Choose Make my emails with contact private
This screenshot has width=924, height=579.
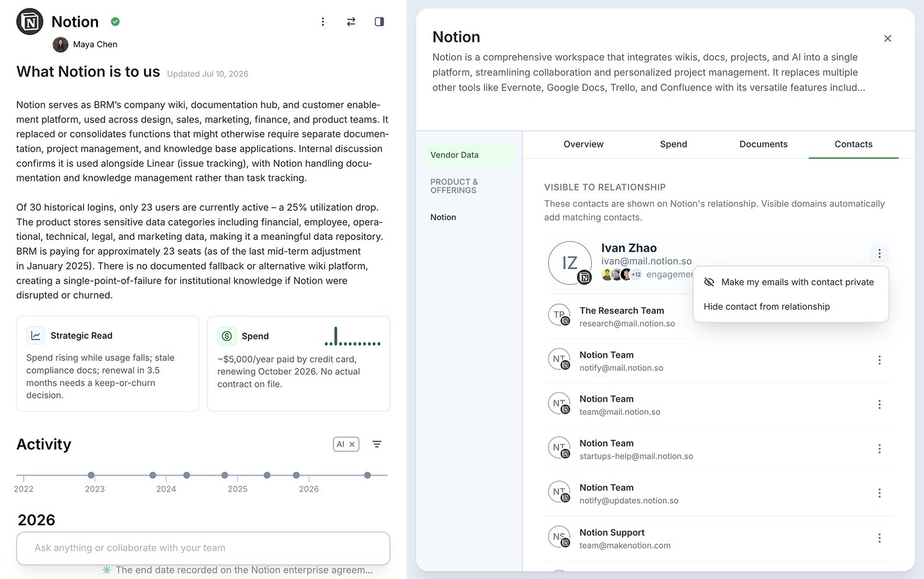tap(791, 282)
